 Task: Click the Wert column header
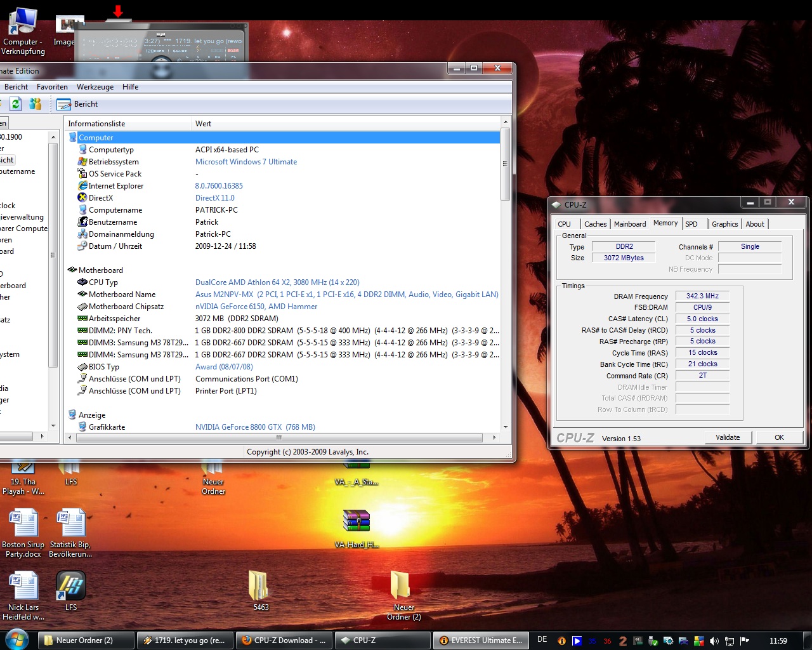coord(346,124)
